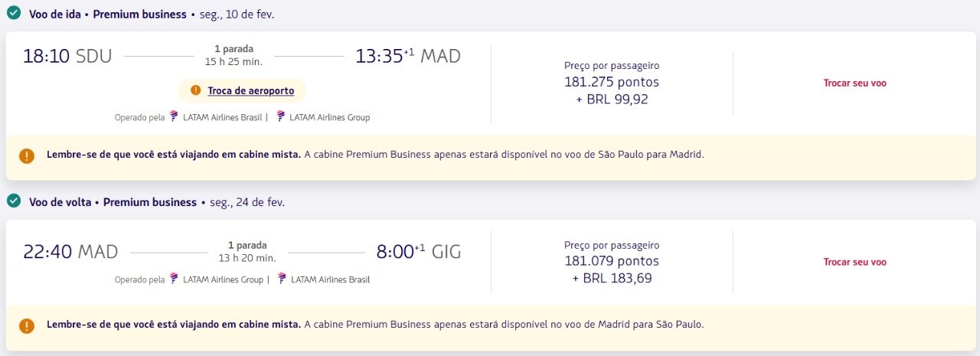Click the 13:35 MAD arrival time
Screen dimensions: 980x356
(408, 56)
